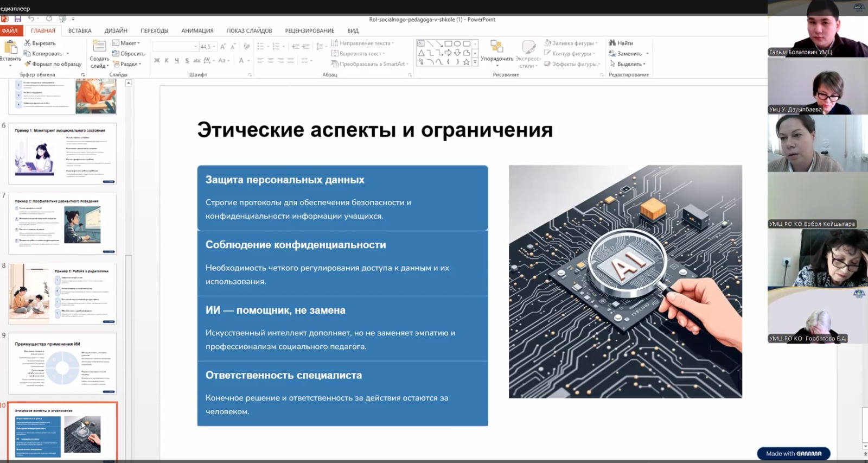The image size is (868, 463).
Task: Click Эффекты фигуры shape effects button
Action: coord(571,64)
